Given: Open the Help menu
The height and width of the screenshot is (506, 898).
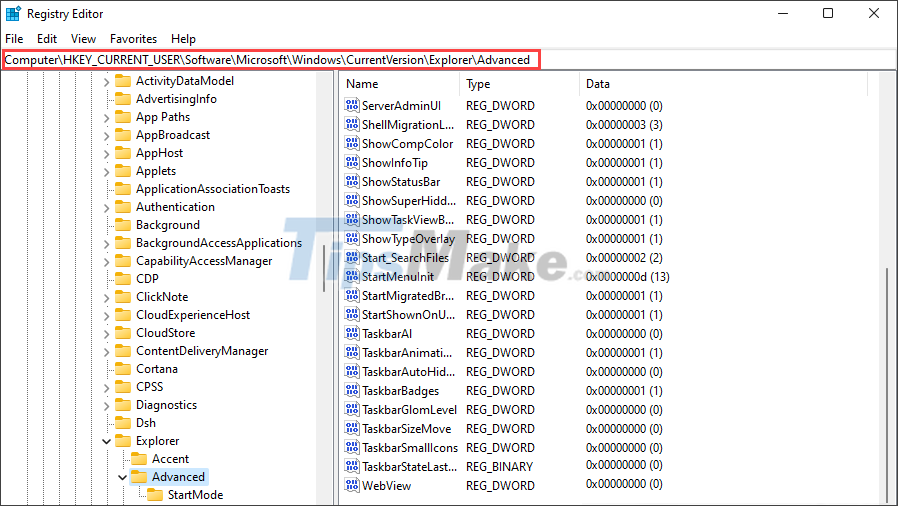Looking at the screenshot, I should (183, 39).
